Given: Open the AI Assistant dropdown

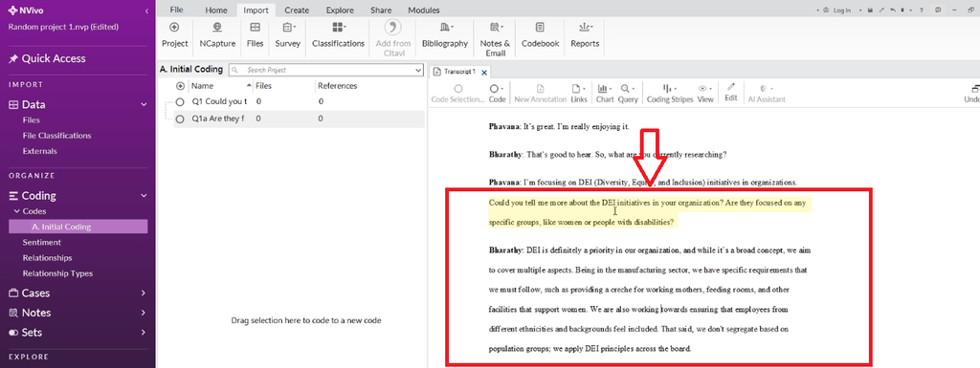Looking at the screenshot, I should [767, 94].
